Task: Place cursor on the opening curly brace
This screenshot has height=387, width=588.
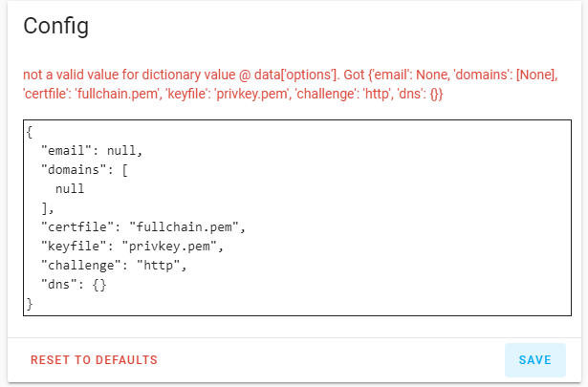Action: (31, 132)
